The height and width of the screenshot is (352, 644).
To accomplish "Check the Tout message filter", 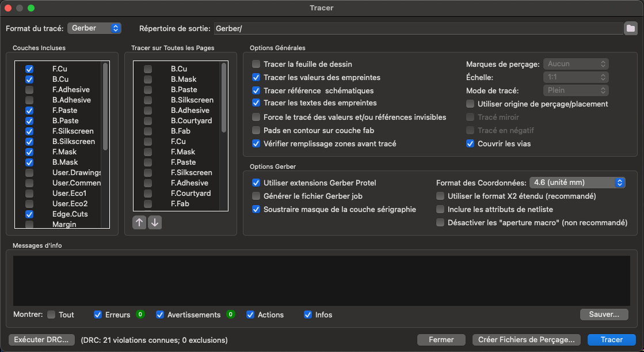I will pos(51,315).
